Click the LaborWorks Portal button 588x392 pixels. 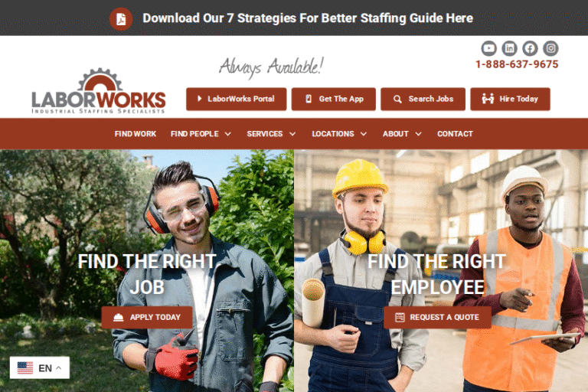(237, 99)
